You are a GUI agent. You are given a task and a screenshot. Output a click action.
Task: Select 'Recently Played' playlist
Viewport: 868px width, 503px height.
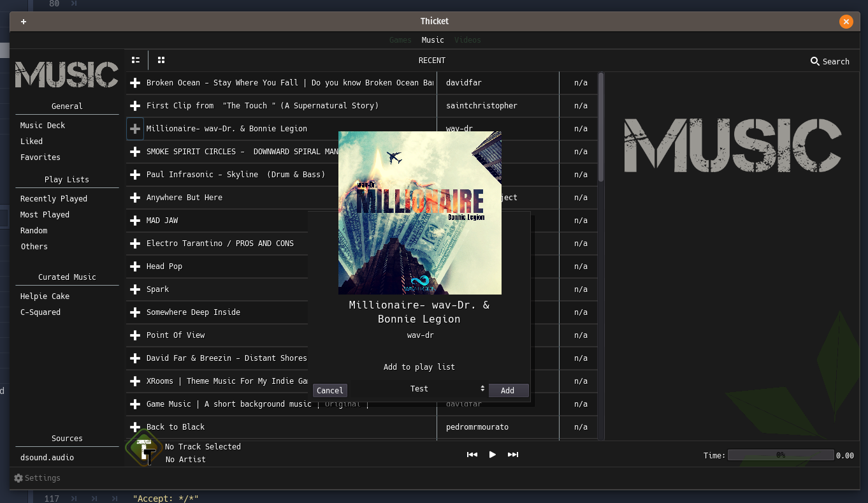coord(54,198)
